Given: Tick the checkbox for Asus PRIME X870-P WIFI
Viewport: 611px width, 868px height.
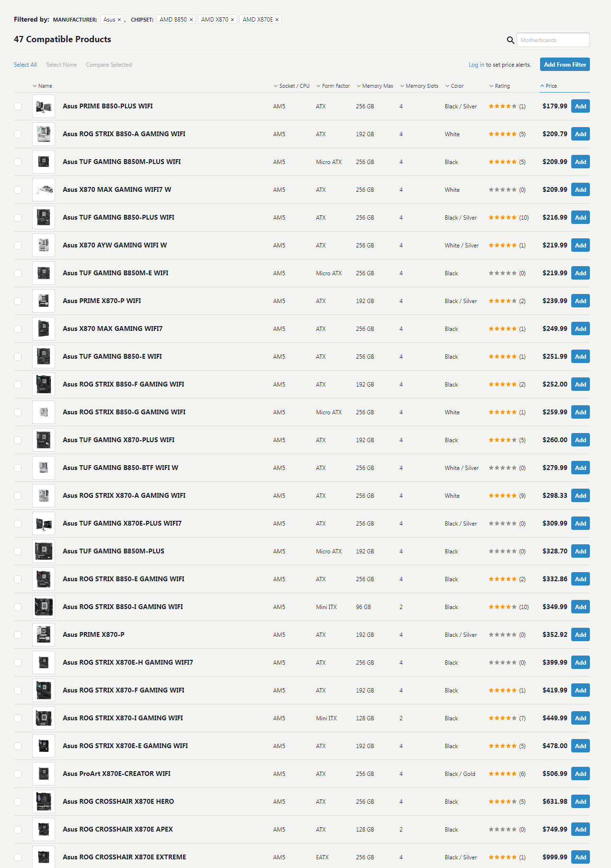Looking at the screenshot, I should (x=18, y=301).
